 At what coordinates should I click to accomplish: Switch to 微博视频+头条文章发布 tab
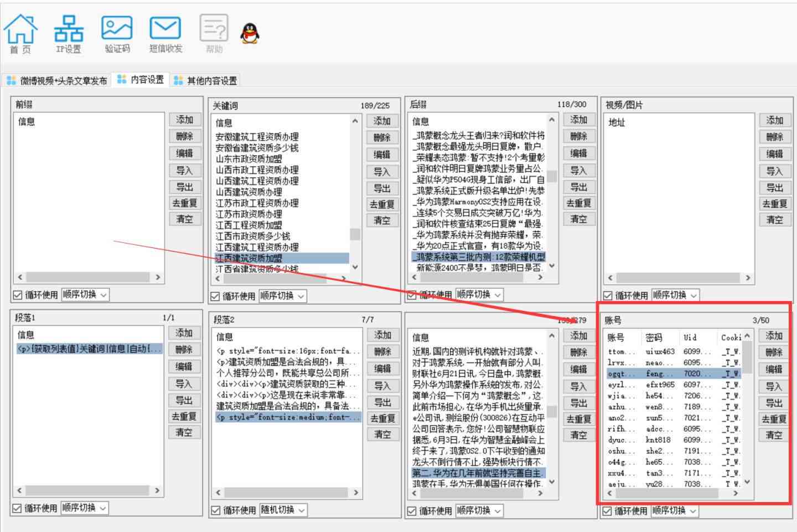57,81
